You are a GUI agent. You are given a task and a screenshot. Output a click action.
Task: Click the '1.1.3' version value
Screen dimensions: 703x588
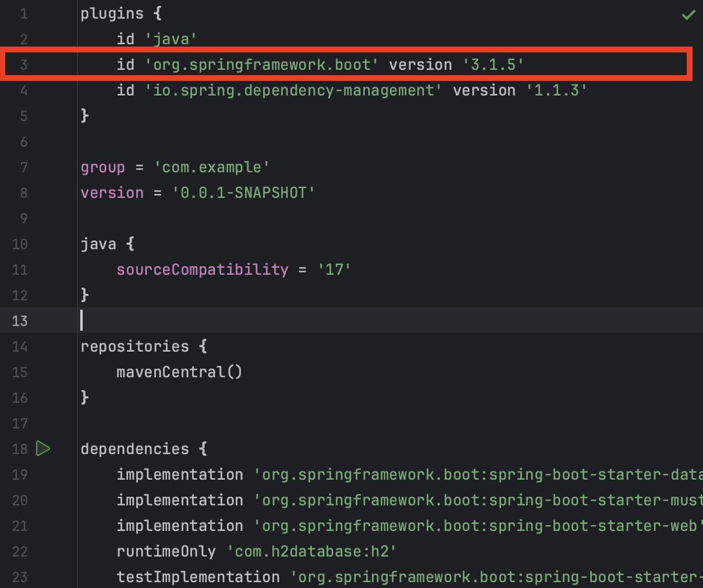pos(557,90)
